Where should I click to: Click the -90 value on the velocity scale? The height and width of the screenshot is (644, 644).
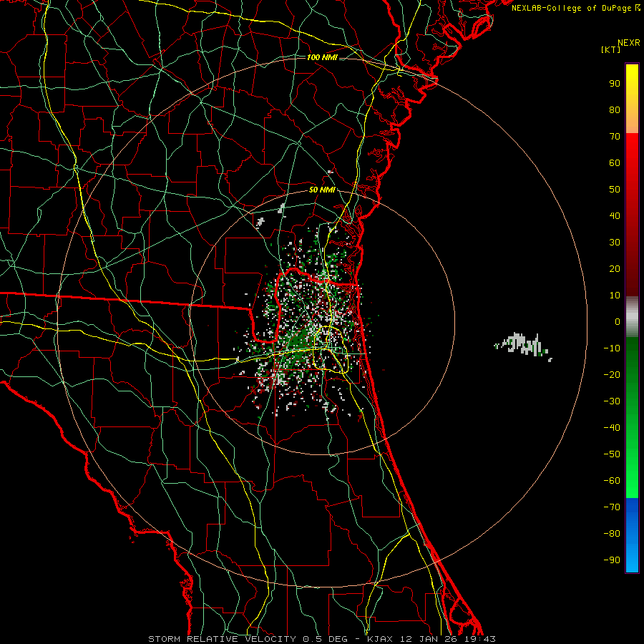click(x=612, y=560)
